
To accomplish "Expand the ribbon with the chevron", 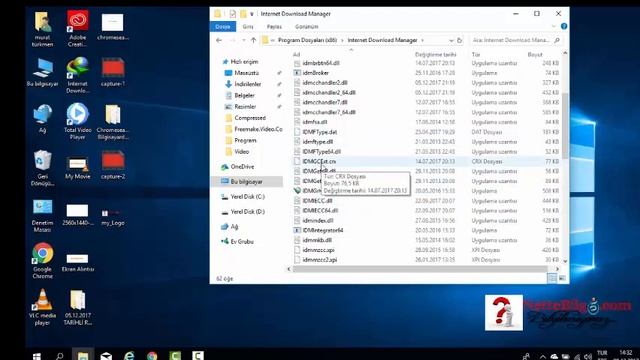I will tap(553, 27).
